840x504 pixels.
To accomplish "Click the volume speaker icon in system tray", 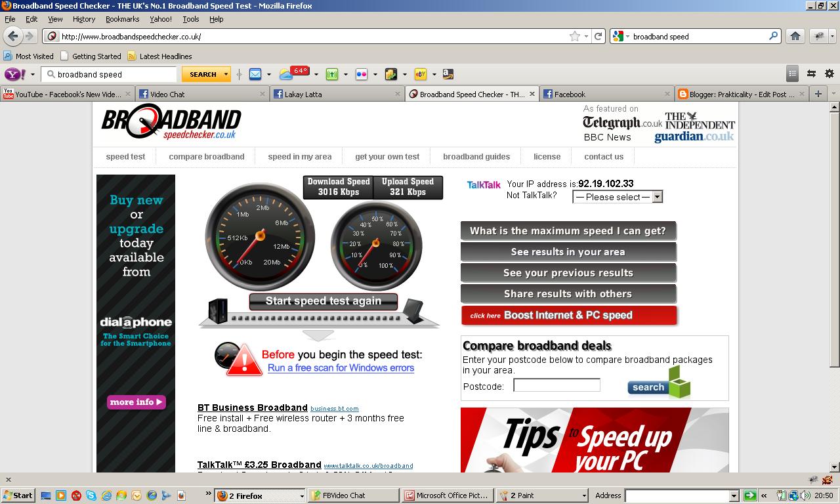I will (805, 495).
